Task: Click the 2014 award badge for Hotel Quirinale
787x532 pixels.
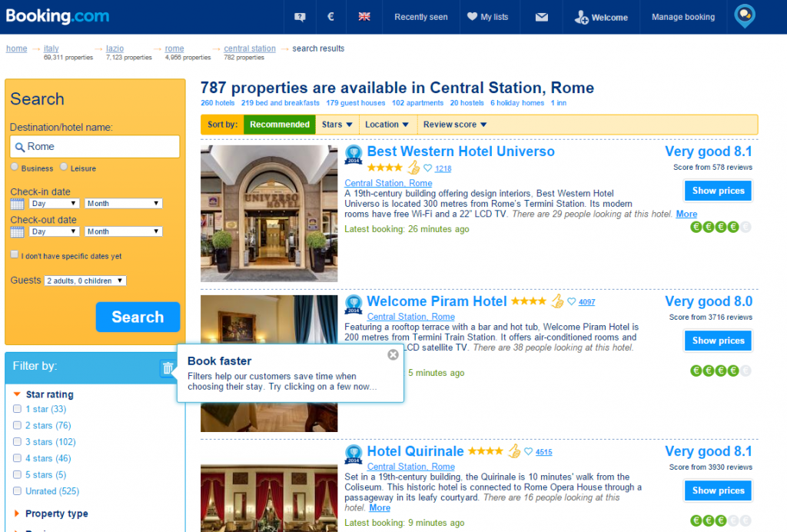Action: pyautogui.click(x=354, y=454)
